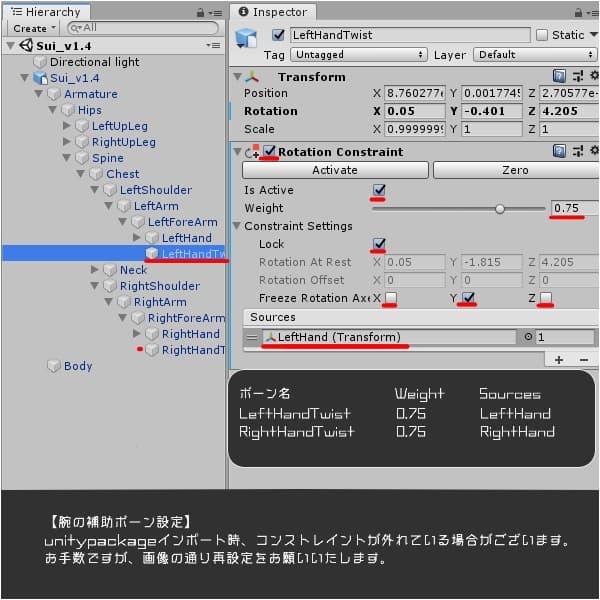Click the Sui_v1.4 prefab cube icon
The image size is (600, 600).
[40, 78]
